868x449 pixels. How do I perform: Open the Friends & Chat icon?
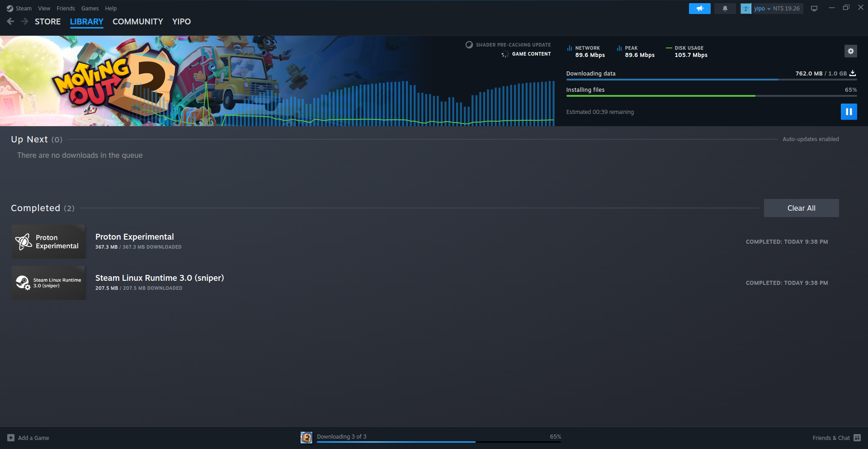pyautogui.click(x=857, y=438)
